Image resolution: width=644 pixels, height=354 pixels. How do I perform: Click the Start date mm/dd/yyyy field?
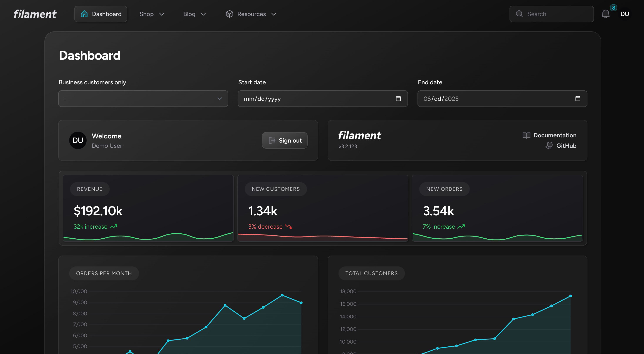pyautogui.click(x=323, y=99)
